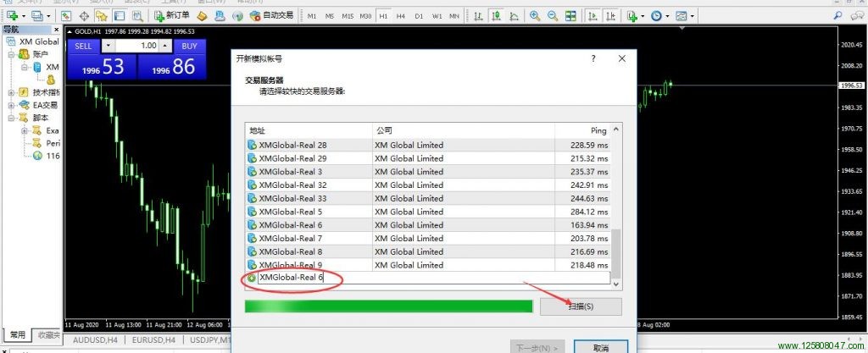The height and width of the screenshot is (353, 868).
Task: Switch to 常用 navigator tab
Action: coord(17,334)
